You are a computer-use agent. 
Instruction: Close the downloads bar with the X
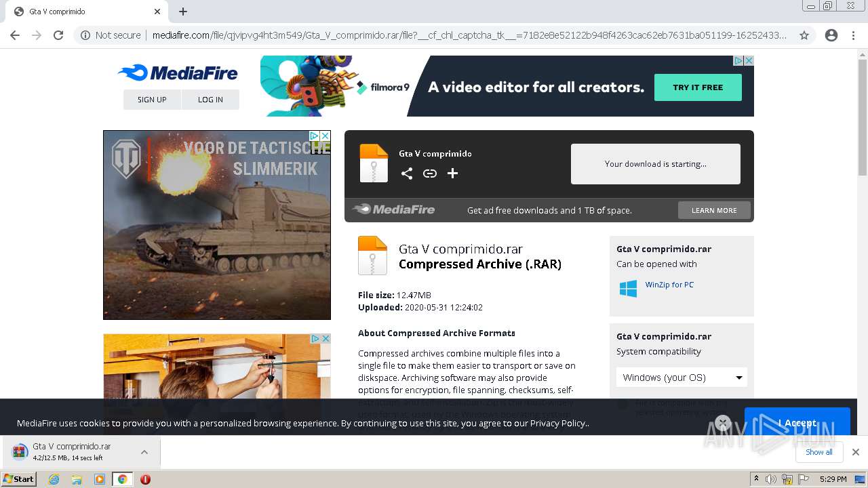[855, 452]
